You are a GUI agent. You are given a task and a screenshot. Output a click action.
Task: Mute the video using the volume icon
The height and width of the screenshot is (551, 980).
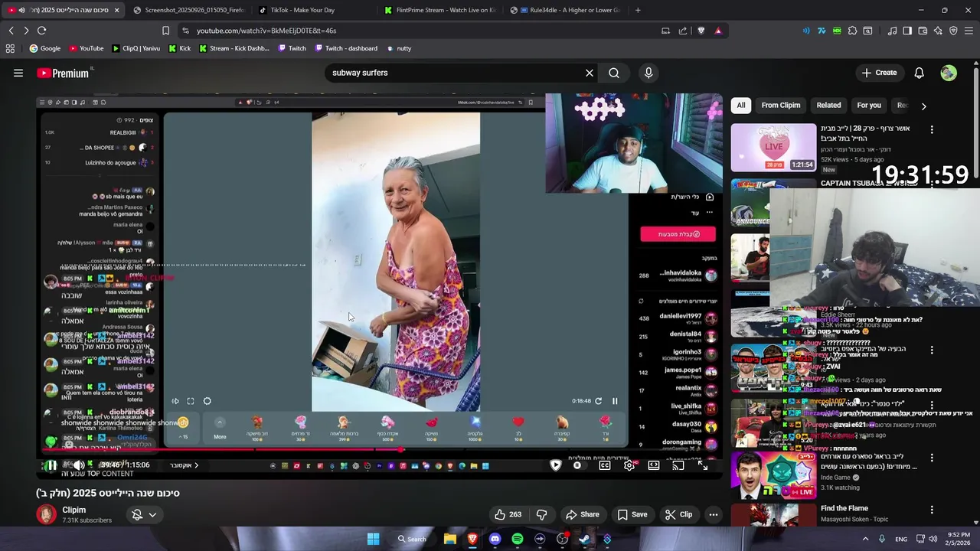coord(79,465)
